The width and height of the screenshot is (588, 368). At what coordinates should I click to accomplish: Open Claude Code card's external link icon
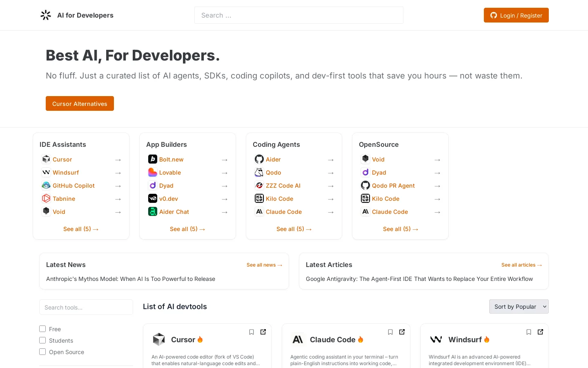pyautogui.click(x=402, y=332)
